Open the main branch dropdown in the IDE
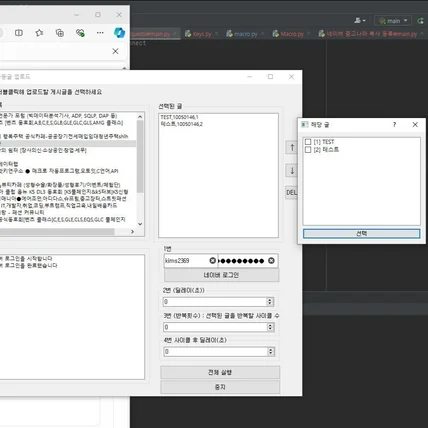 393,21
